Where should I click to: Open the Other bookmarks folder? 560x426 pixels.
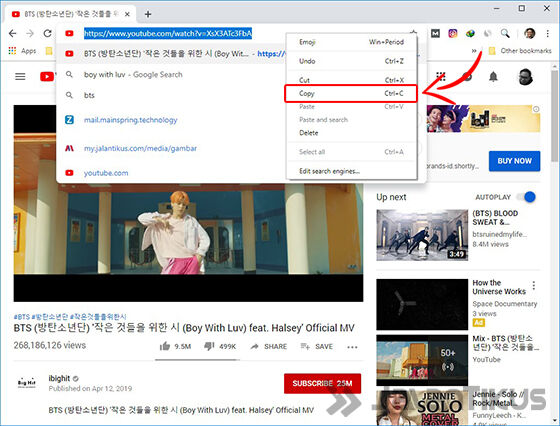(x=520, y=51)
